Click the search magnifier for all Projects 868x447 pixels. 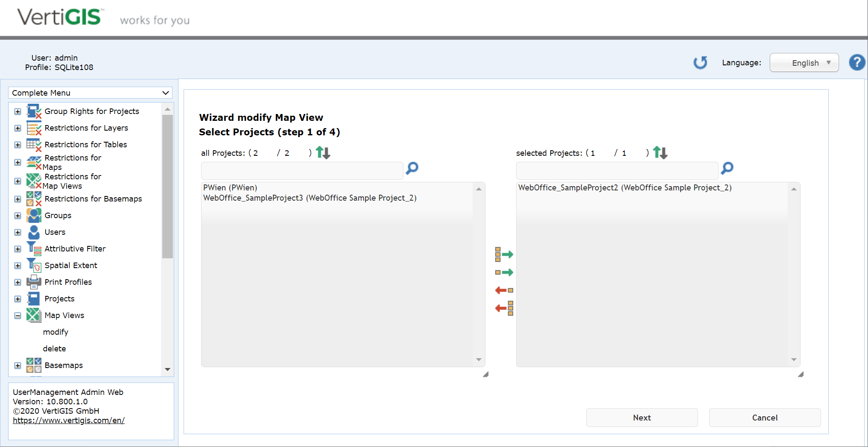coord(411,169)
